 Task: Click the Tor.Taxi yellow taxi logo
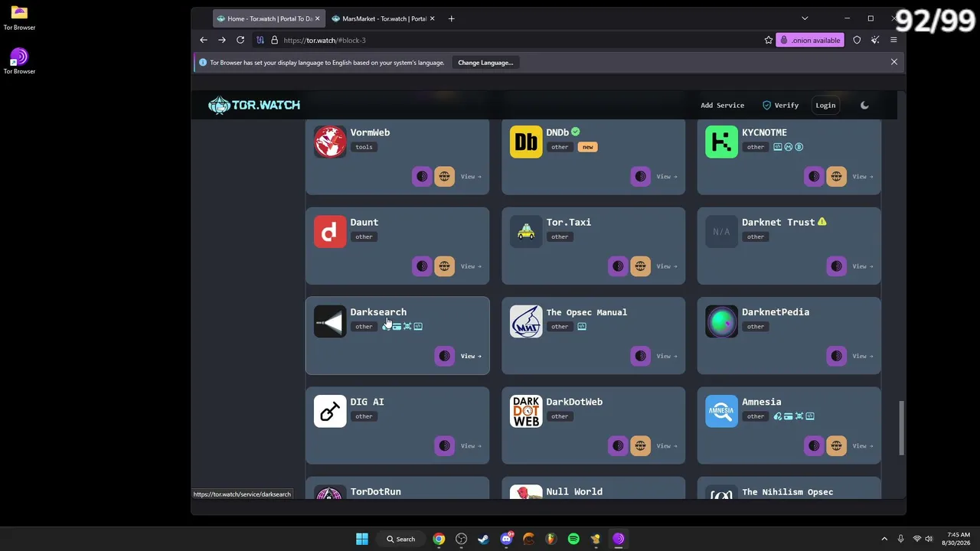(x=526, y=231)
